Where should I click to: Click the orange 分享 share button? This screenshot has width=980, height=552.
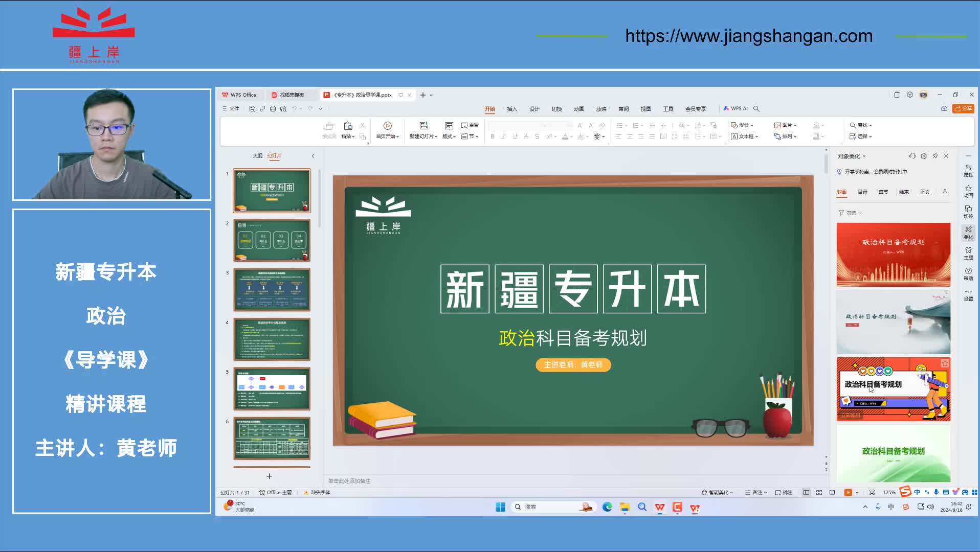[963, 109]
